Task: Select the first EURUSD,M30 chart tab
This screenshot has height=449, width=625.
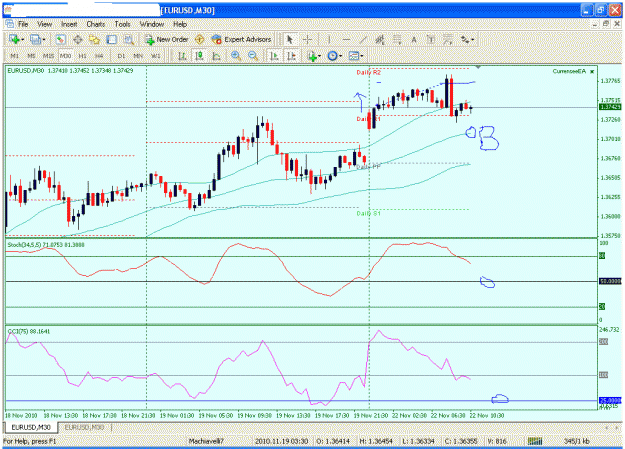Action: coord(31,427)
